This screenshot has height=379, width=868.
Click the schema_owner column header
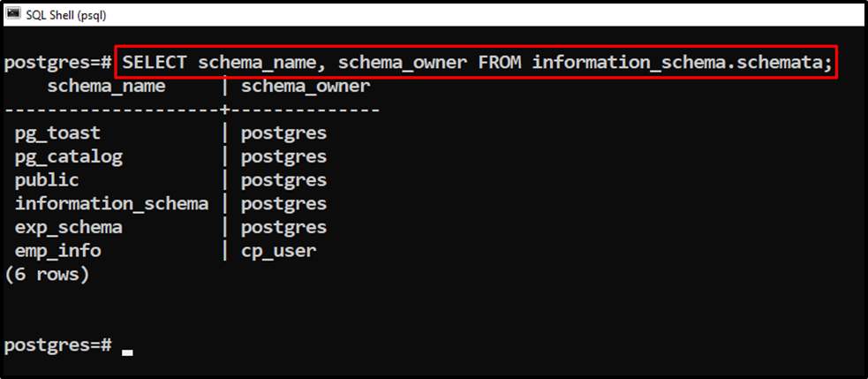click(x=306, y=87)
